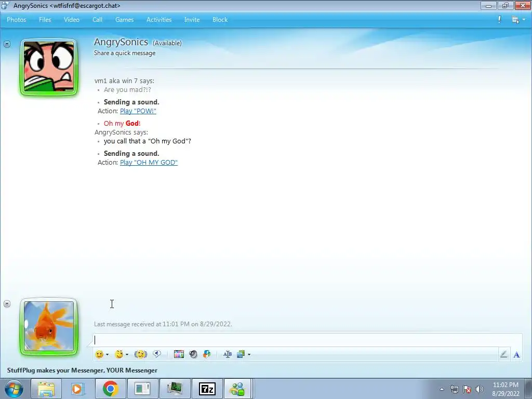Screen dimensions: 532x399
Task: Expand the background picture dropdown arrow
Action: click(x=249, y=354)
